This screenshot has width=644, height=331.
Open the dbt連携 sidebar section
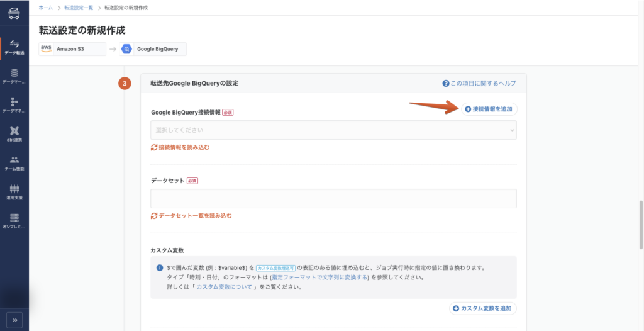(x=14, y=134)
